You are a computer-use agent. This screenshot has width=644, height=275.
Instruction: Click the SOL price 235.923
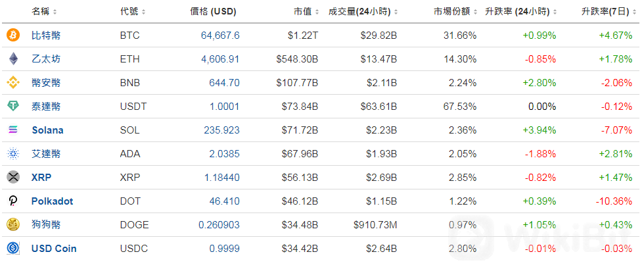(x=222, y=130)
